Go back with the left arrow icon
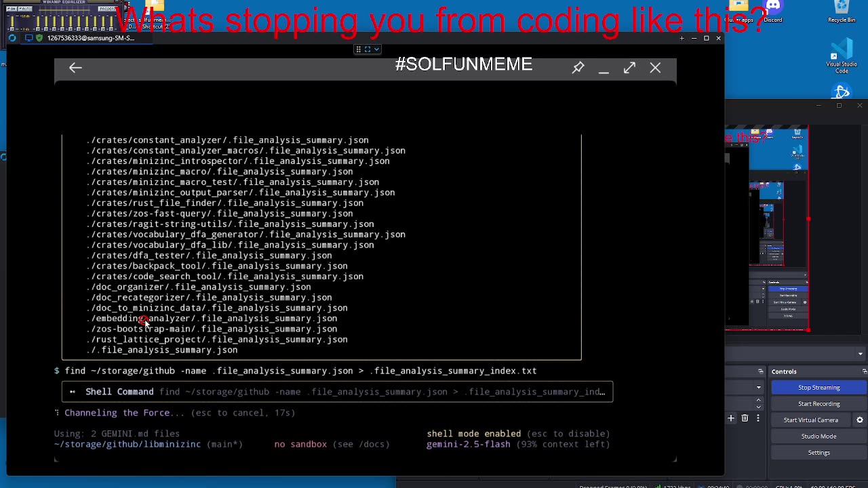 tap(75, 68)
